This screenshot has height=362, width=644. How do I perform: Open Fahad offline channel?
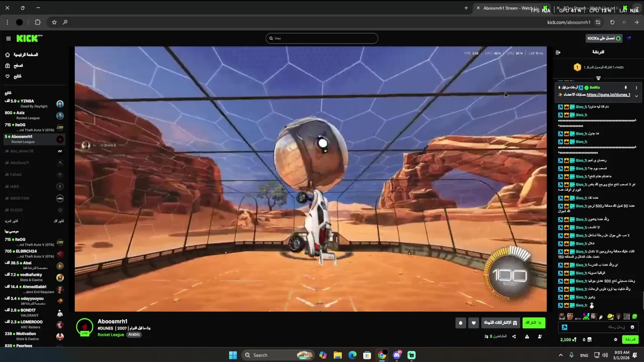[34, 174]
